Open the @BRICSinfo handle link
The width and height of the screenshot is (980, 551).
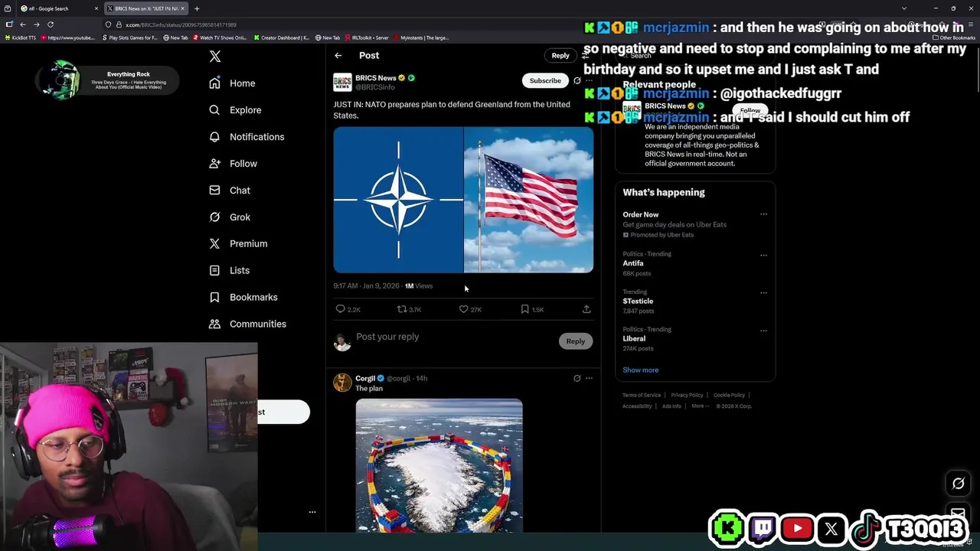click(x=375, y=87)
